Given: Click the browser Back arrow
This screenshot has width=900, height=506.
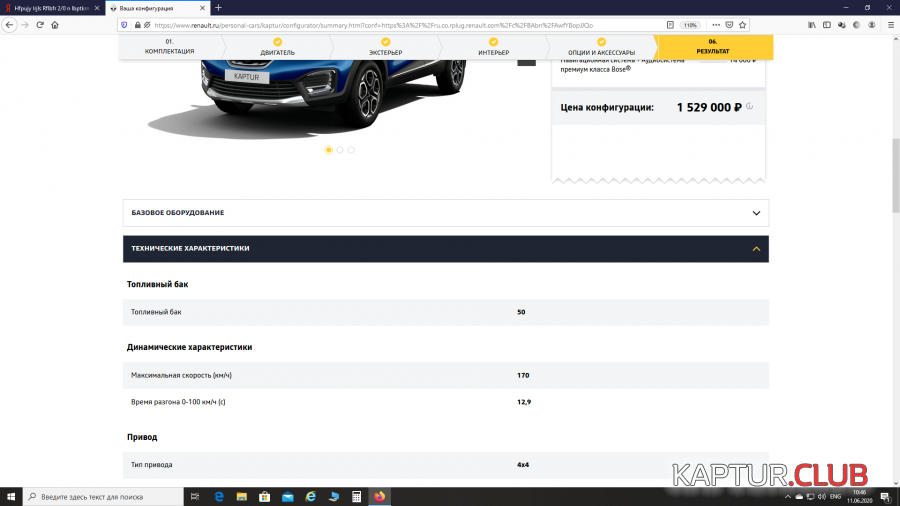Looking at the screenshot, I should click(x=9, y=24).
